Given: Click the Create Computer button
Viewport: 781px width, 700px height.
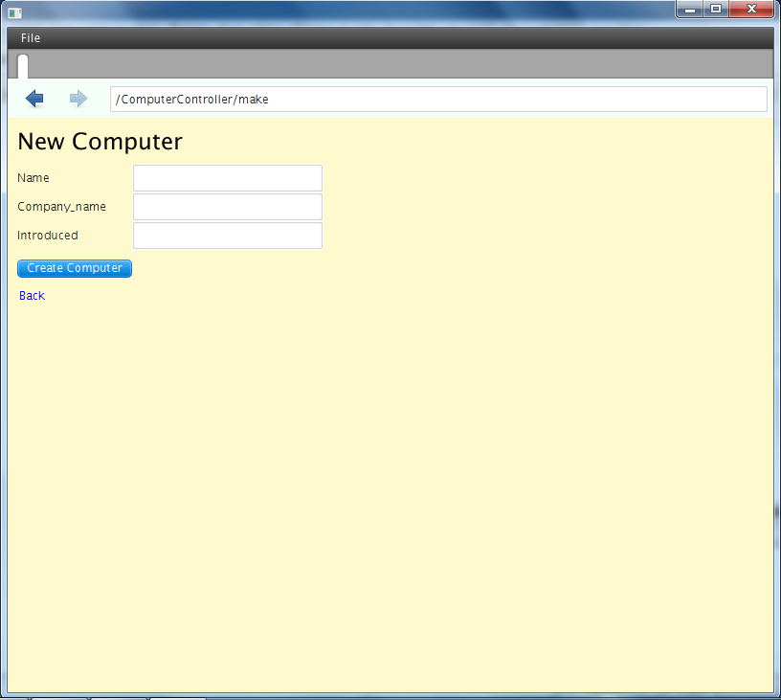Looking at the screenshot, I should click(x=75, y=268).
